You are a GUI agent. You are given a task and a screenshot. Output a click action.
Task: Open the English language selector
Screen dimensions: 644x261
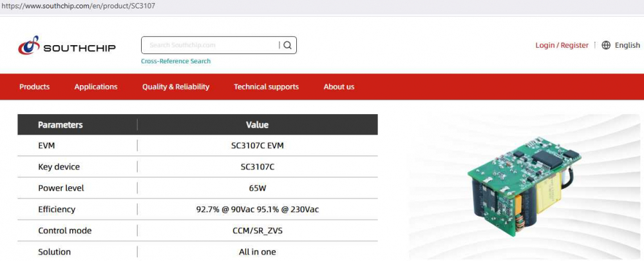click(627, 45)
